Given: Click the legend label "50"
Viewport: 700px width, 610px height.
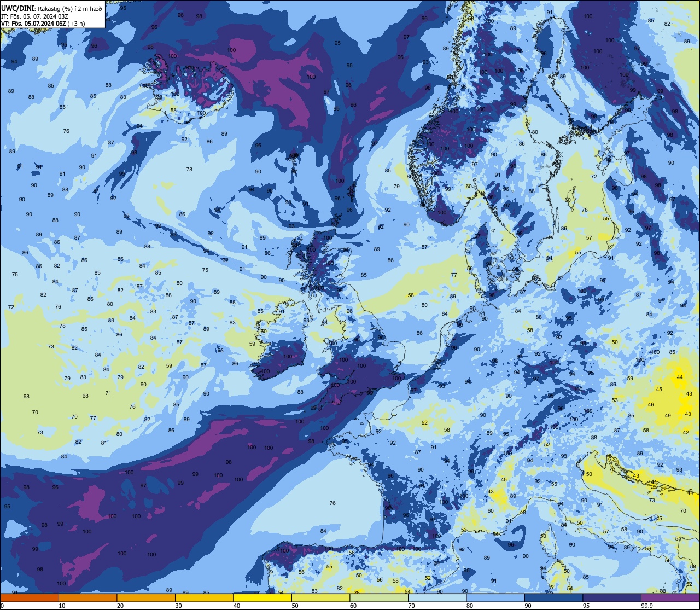Looking at the screenshot, I should click(295, 606).
